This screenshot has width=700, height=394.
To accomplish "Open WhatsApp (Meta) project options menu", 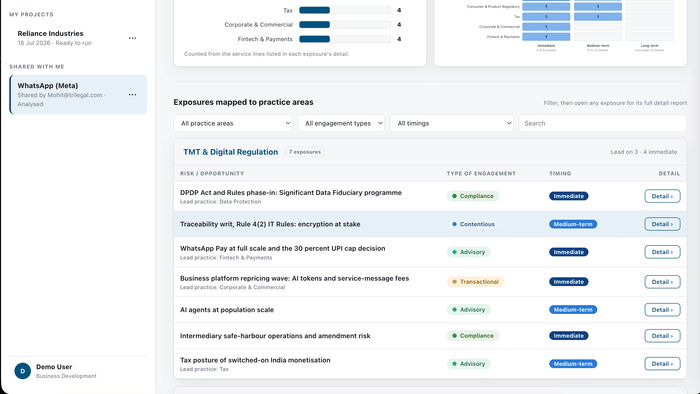I will coord(132,95).
